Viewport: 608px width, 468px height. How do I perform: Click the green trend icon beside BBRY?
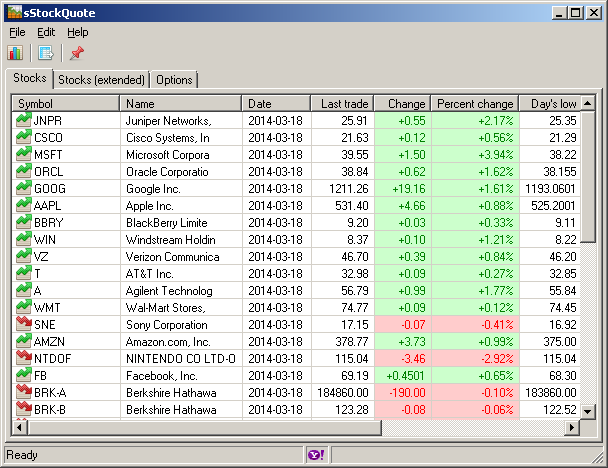click(x=24, y=222)
